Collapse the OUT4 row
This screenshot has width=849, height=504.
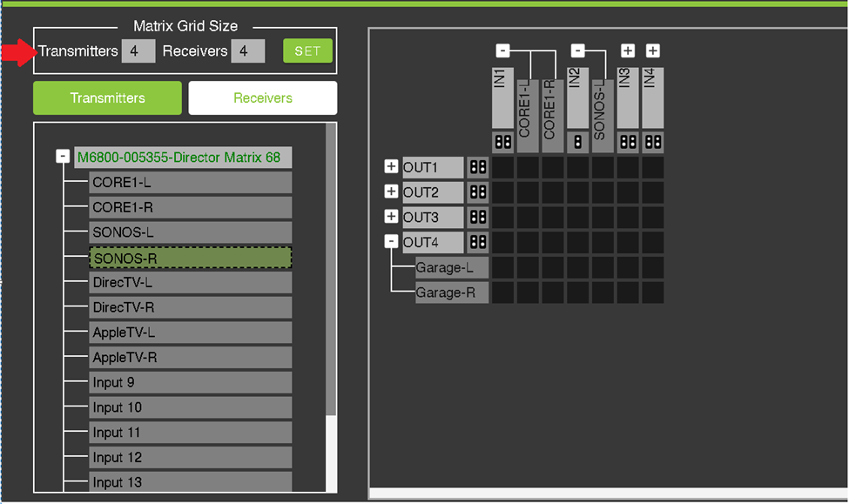tap(391, 242)
